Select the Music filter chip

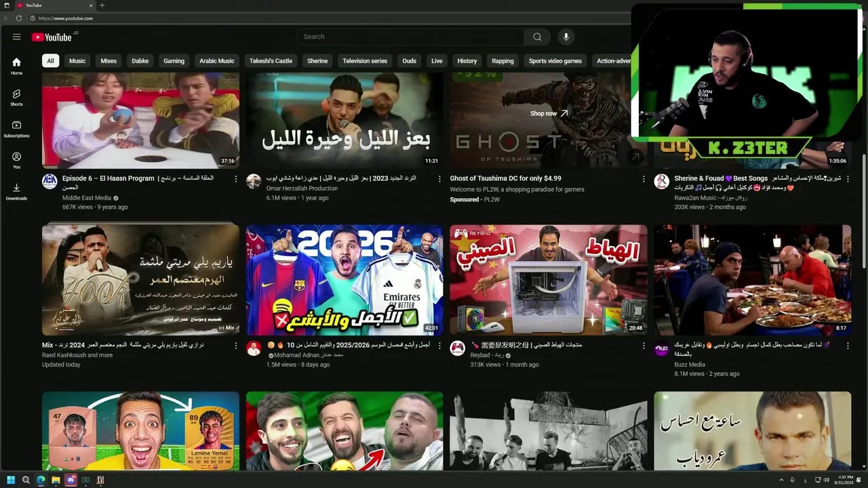coord(77,61)
